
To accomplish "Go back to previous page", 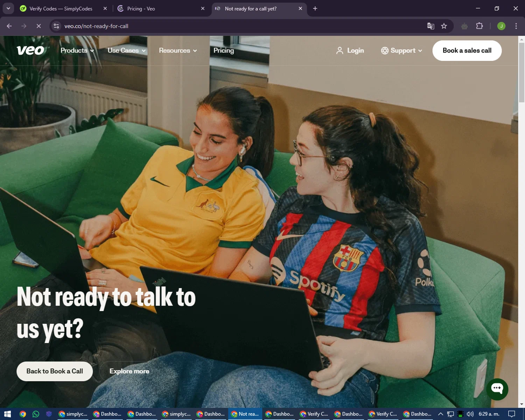I will point(9,26).
